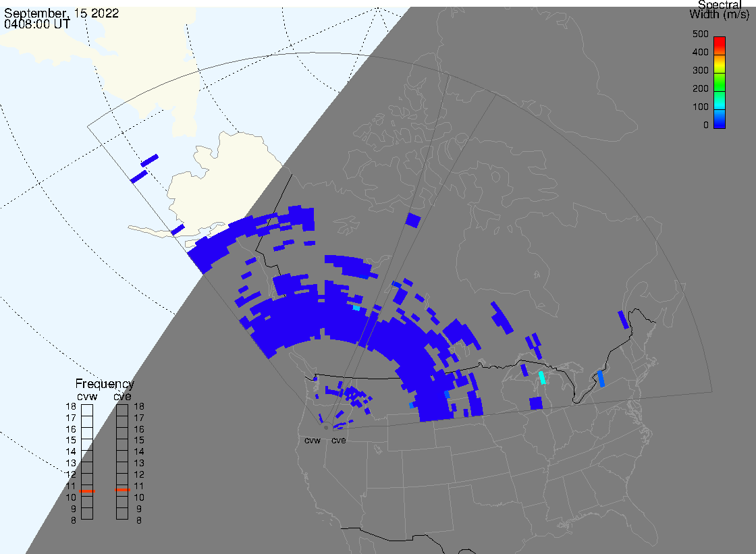Click "14" on the cvw frequency scale
756x554 pixels.
pos(71,452)
